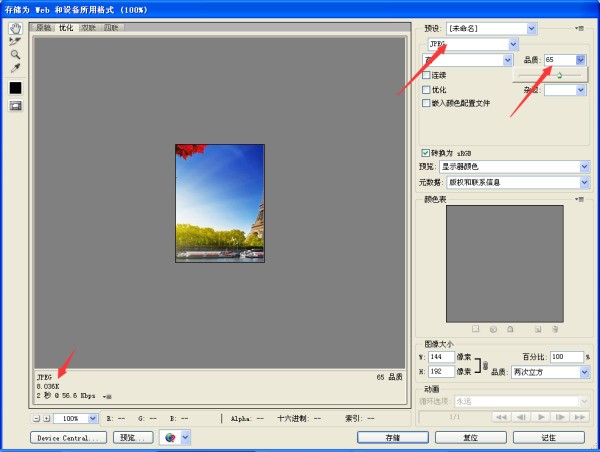Switch to the 原稿 (Original) tab
The width and height of the screenshot is (600, 452).
[44, 28]
